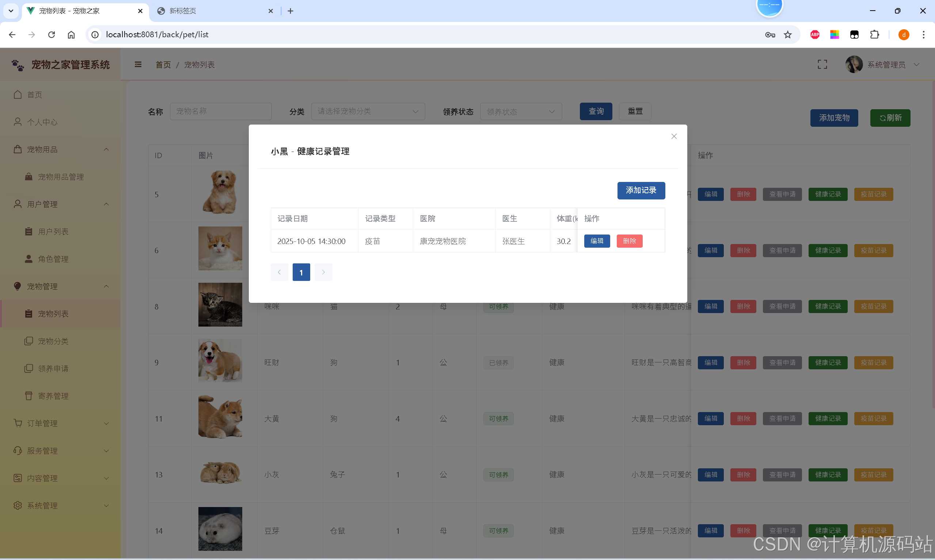Click the site info icon in address bar
This screenshot has height=560, width=935.
click(95, 35)
